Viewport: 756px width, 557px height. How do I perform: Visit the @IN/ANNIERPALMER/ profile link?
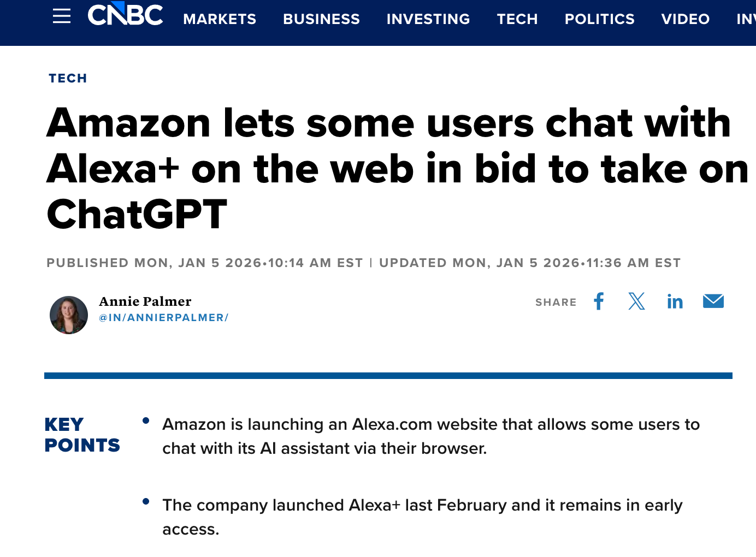point(163,317)
